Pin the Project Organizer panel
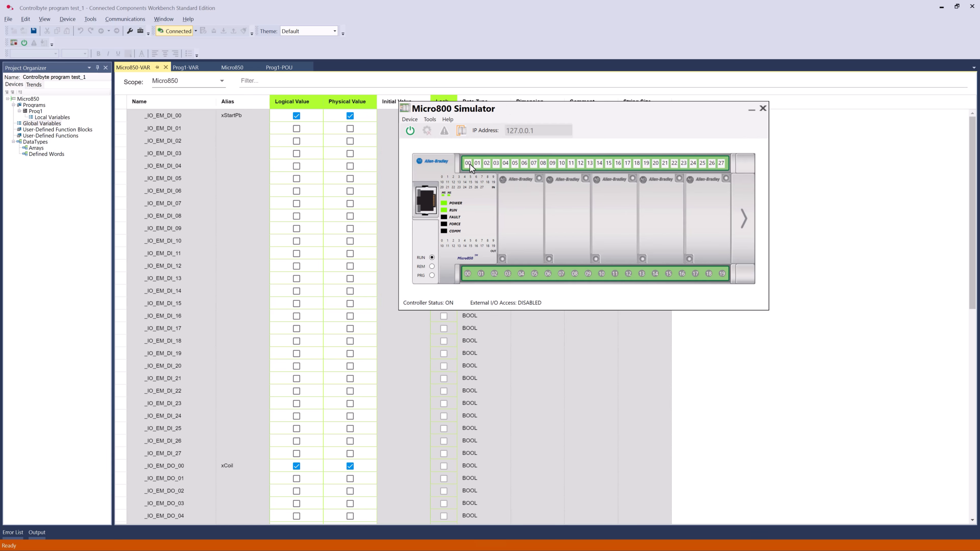Image resolution: width=980 pixels, height=551 pixels. (x=97, y=68)
